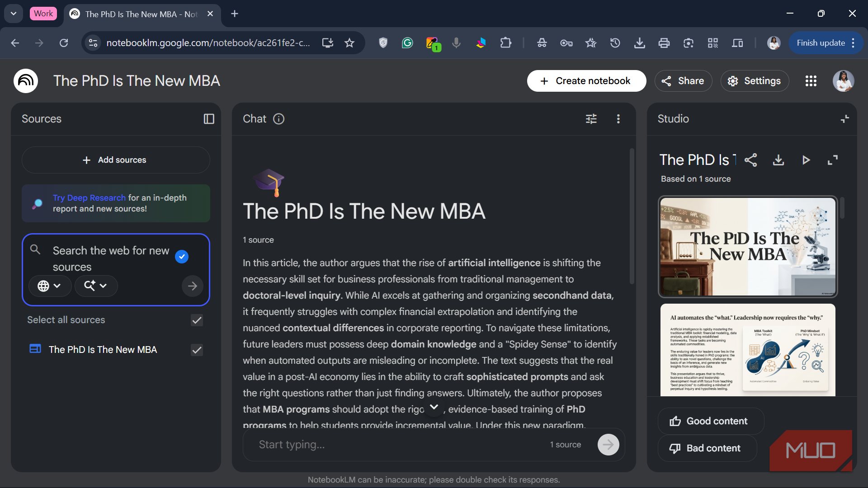Open Grammarly extension icon
This screenshot has height=488, width=868.
pyautogui.click(x=407, y=43)
